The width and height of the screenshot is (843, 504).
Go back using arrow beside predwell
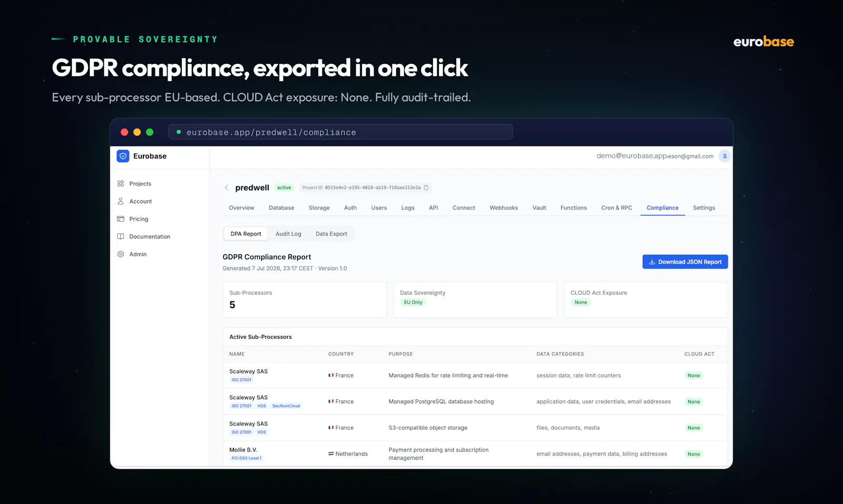click(227, 187)
